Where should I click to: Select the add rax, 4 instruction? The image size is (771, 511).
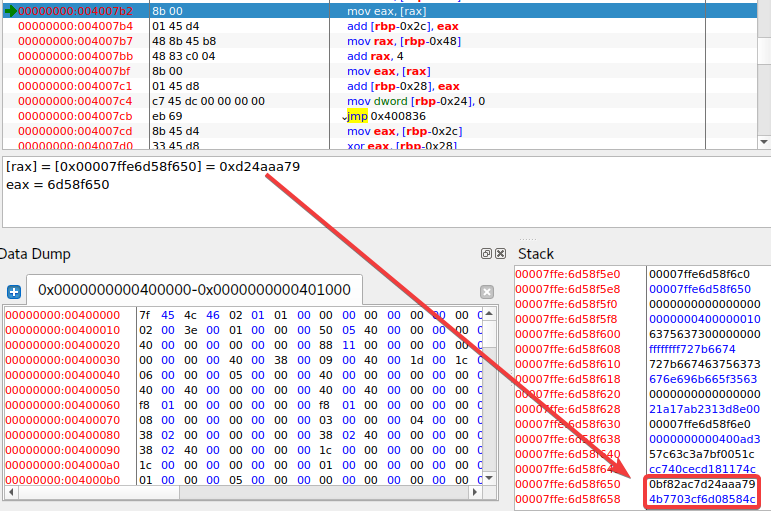(380, 56)
